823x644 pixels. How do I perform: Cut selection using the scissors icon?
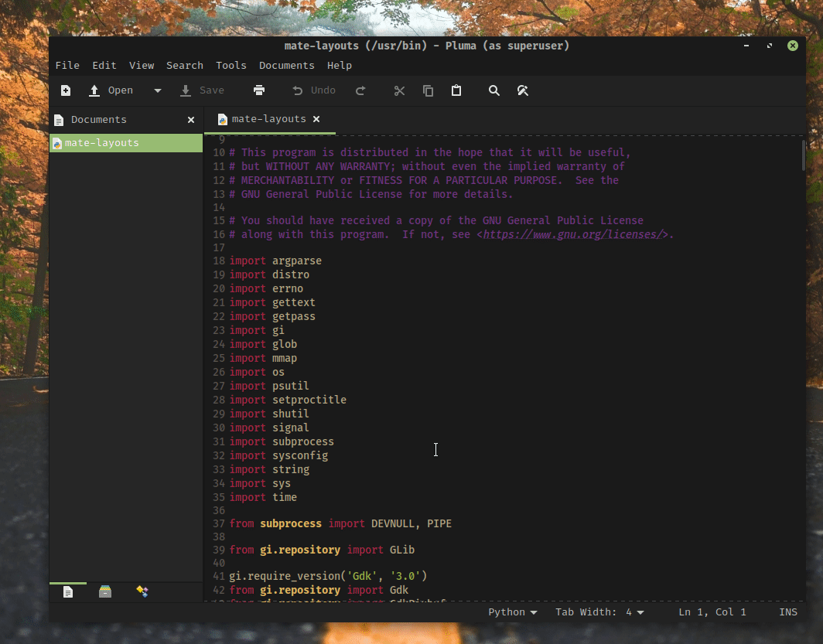[399, 90]
